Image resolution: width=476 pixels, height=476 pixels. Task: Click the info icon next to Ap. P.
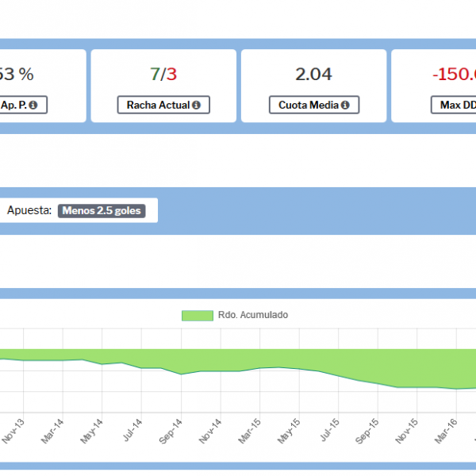coord(33,105)
